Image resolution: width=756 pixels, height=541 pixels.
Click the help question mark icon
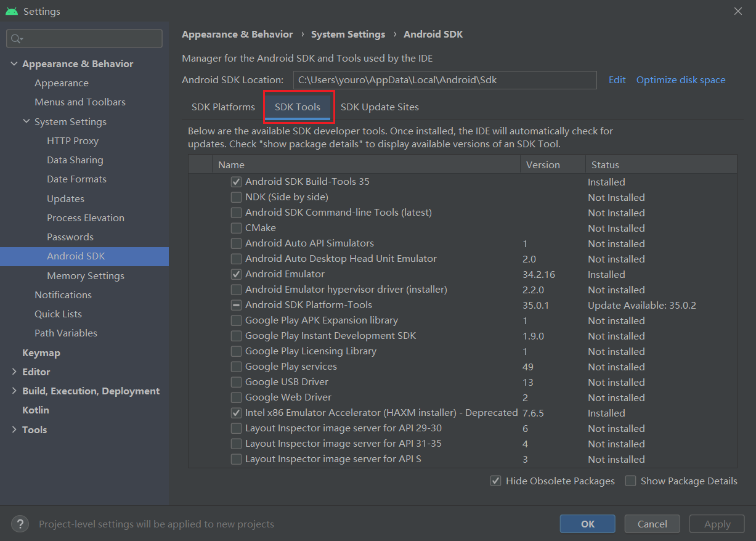(x=20, y=524)
